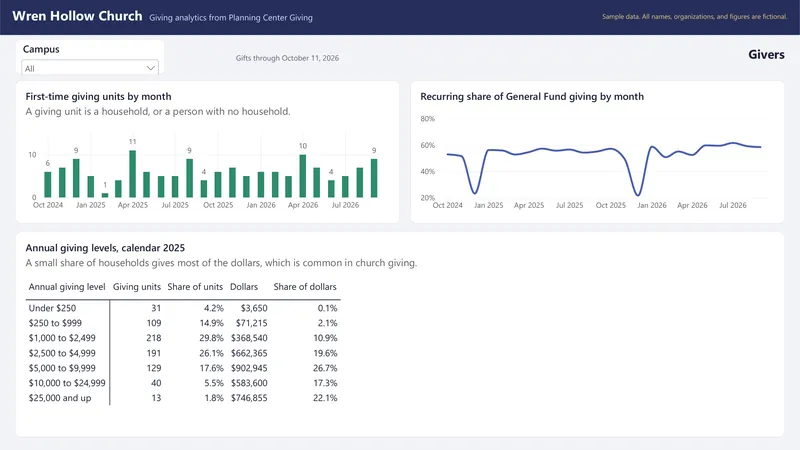Click the Campus dropdown chevron arrow

pyautogui.click(x=151, y=68)
